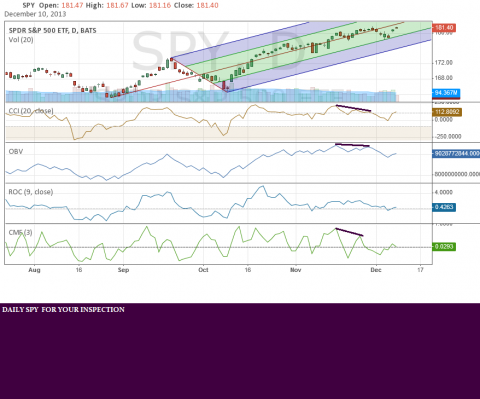Click the red 181.40 price tag
This screenshot has width=480, height=399.
pos(444,28)
